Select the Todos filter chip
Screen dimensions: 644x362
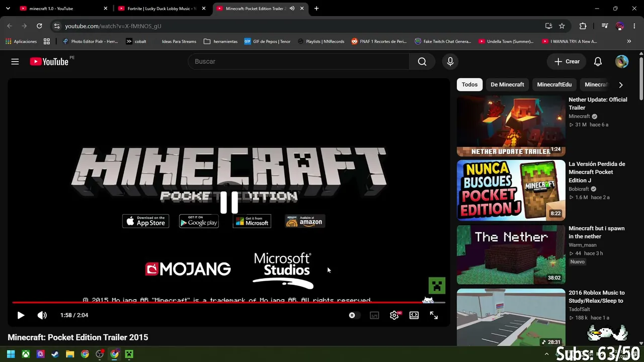[x=469, y=84]
